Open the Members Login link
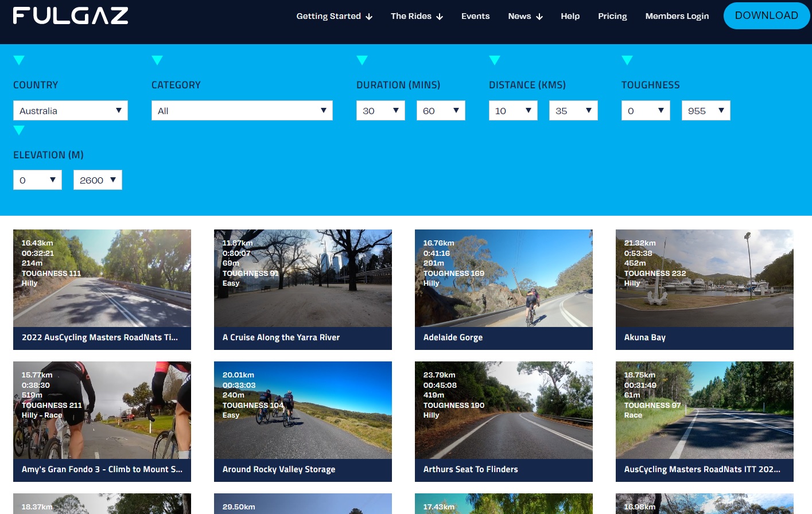The image size is (812, 514). point(677,16)
